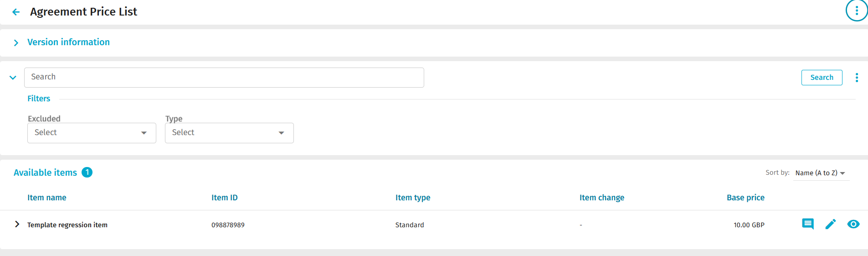Viewport: 868px width, 256px height.
Task: Open the page options kebab menu
Action: (x=857, y=10)
